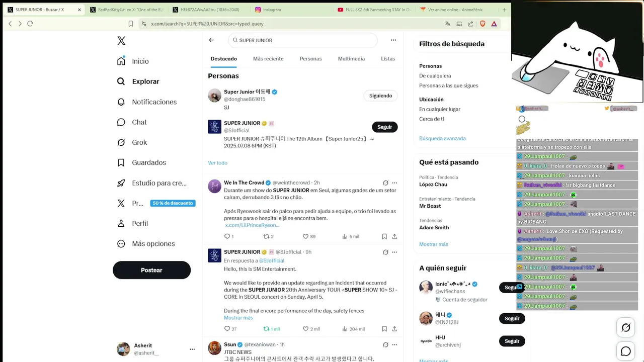Click floating Grok button
This screenshot has height=362, width=644.
[x=626, y=328]
